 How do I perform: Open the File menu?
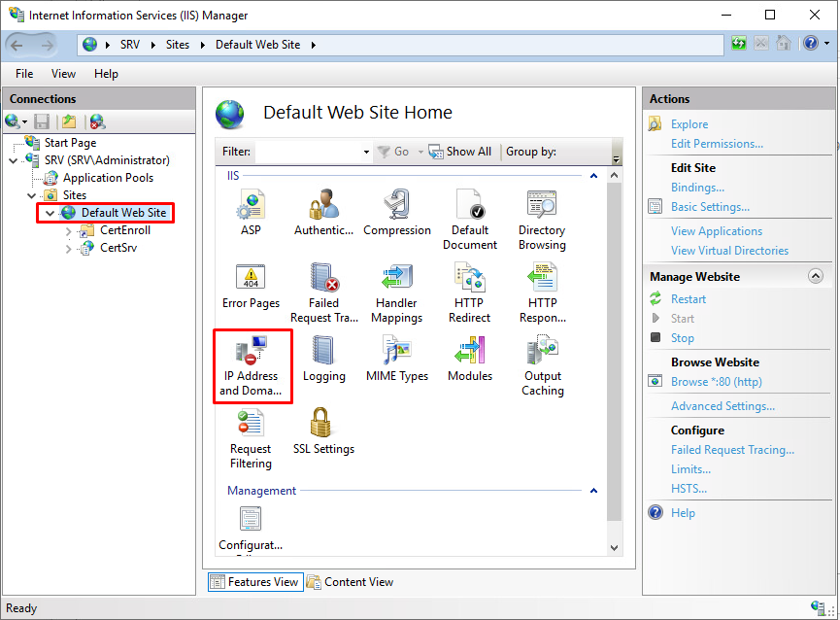coord(24,74)
